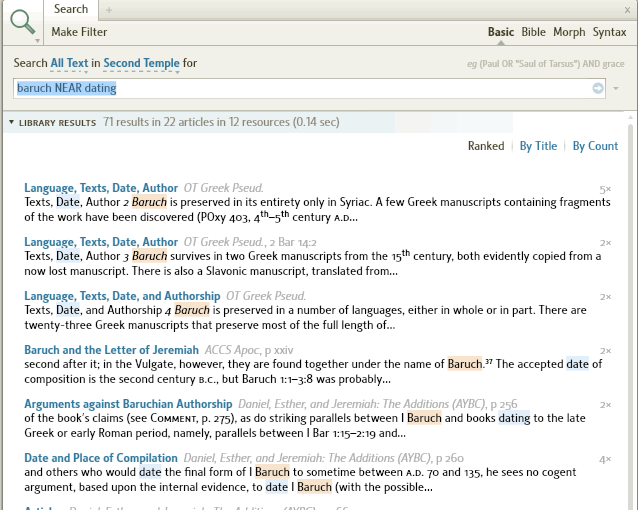Switch to Basic search type
638x510 pixels.
point(501,32)
